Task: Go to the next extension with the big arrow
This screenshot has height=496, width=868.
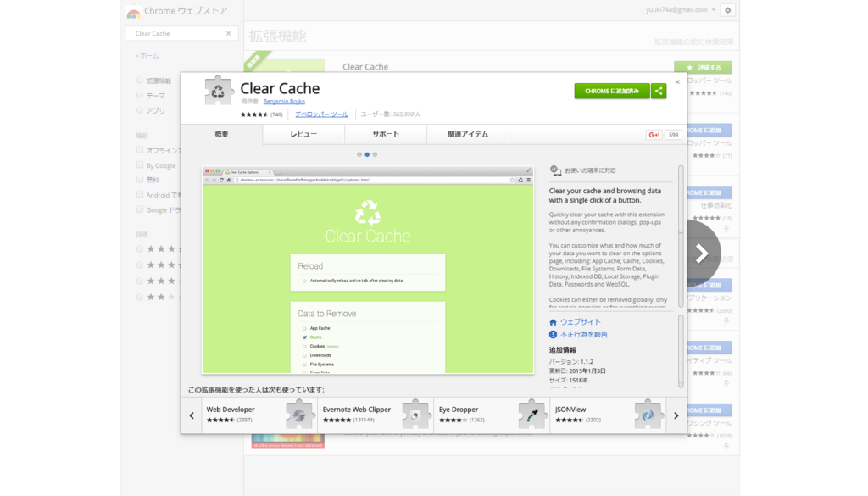Action: tap(702, 254)
